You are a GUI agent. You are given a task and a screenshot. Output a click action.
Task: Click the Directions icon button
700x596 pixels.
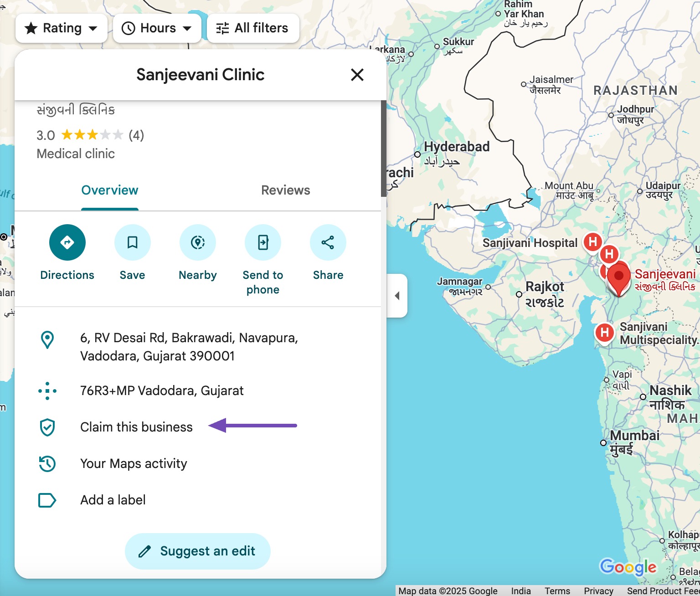pos(67,242)
